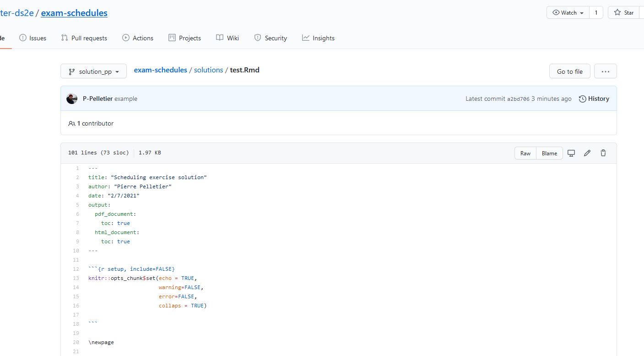Click the History clock icon link

coord(594,99)
